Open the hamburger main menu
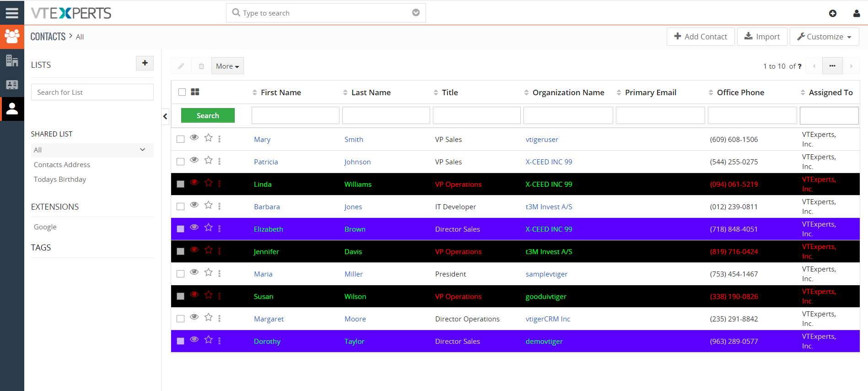868x391 pixels. click(x=12, y=13)
